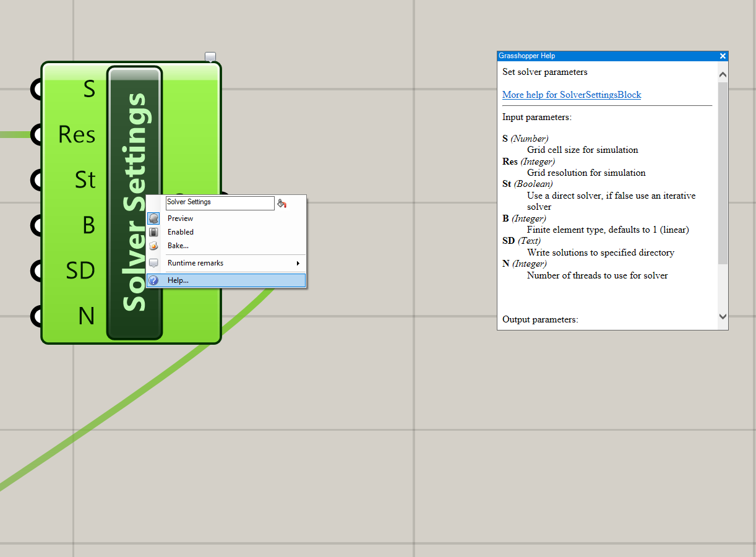
Task: Choose Help... in the context menu
Action: click(x=178, y=280)
